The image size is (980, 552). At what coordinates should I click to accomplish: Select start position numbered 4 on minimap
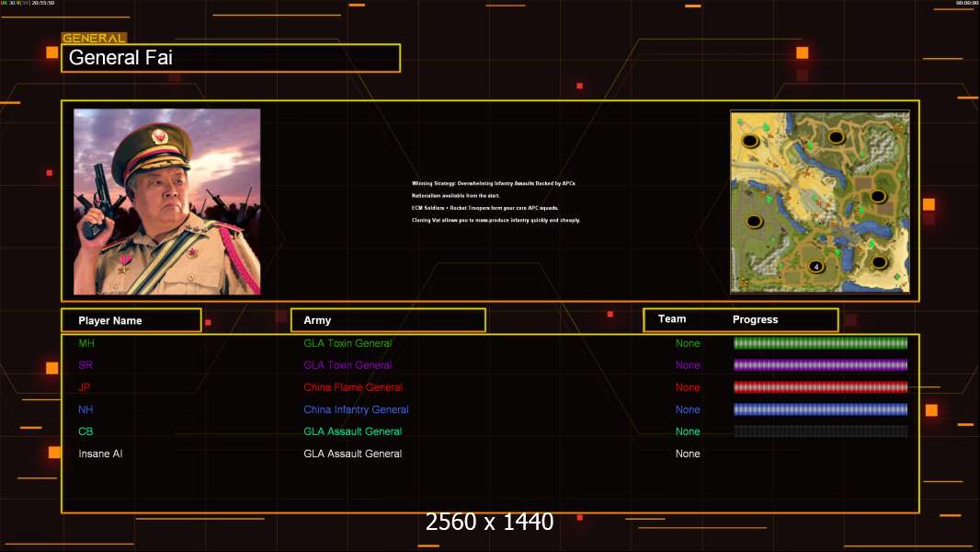point(815,267)
